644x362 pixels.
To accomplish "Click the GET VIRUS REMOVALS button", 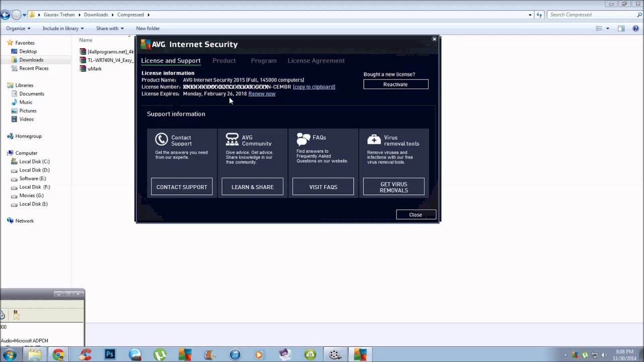I will (x=394, y=187).
